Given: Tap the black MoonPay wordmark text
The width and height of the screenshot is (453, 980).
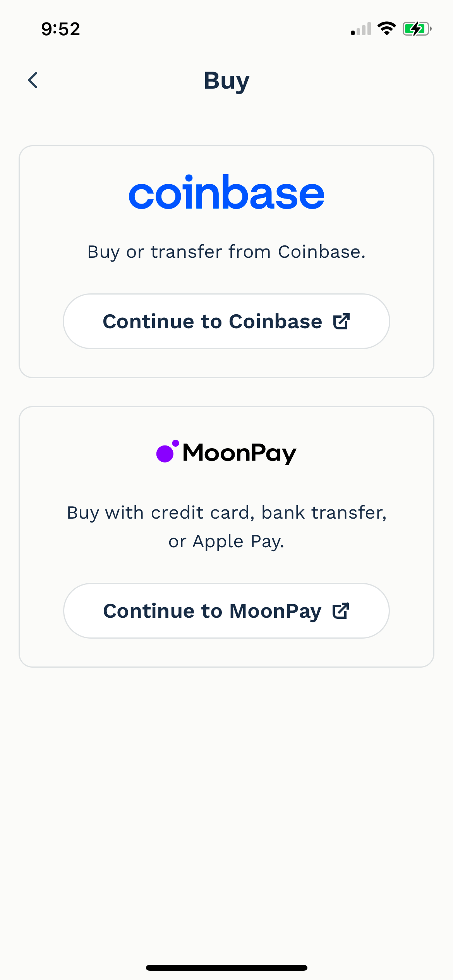Looking at the screenshot, I should coord(239,453).
